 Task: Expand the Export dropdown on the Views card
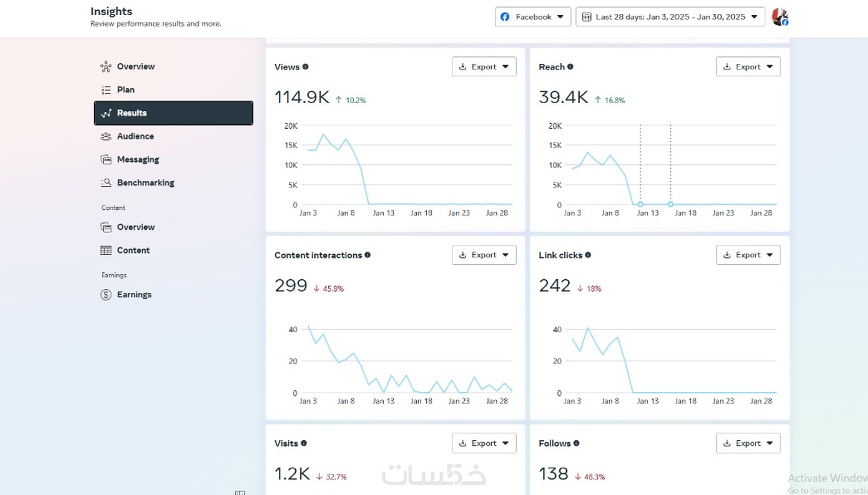(484, 67)
